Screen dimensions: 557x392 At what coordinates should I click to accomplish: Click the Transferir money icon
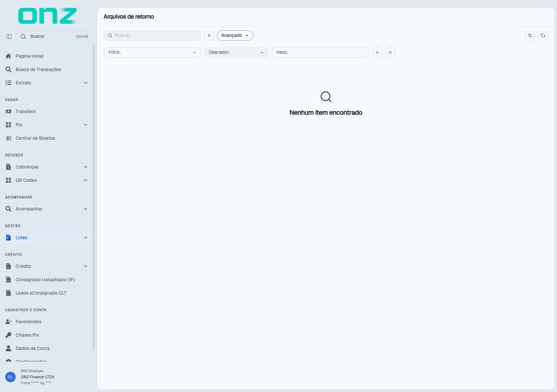pos(8,111)
